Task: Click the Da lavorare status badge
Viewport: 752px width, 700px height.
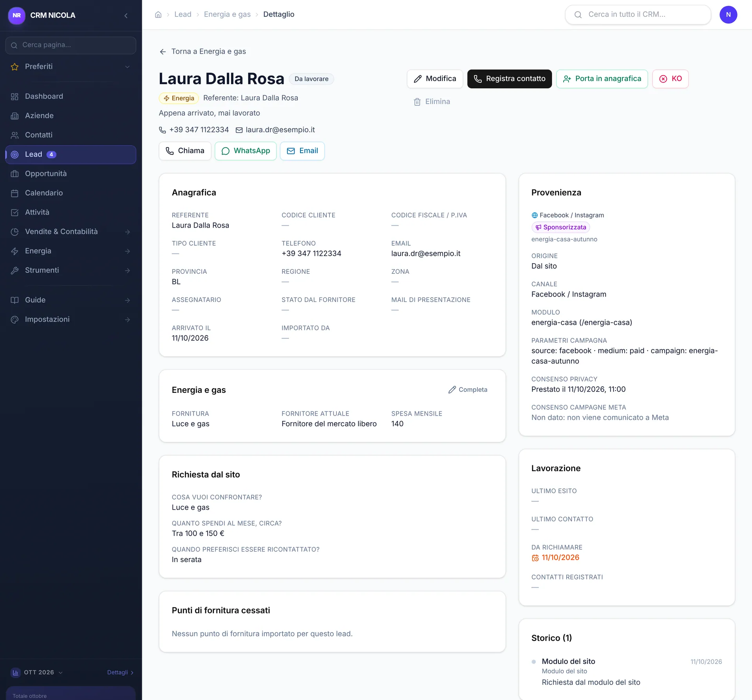Action: pos(311,79)
